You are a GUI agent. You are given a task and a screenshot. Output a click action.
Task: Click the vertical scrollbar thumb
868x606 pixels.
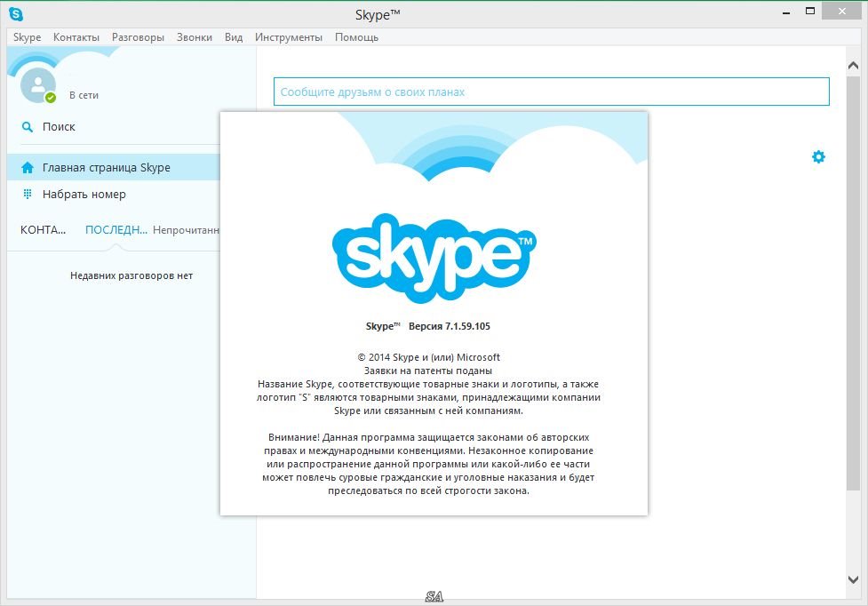click(853, 283)
